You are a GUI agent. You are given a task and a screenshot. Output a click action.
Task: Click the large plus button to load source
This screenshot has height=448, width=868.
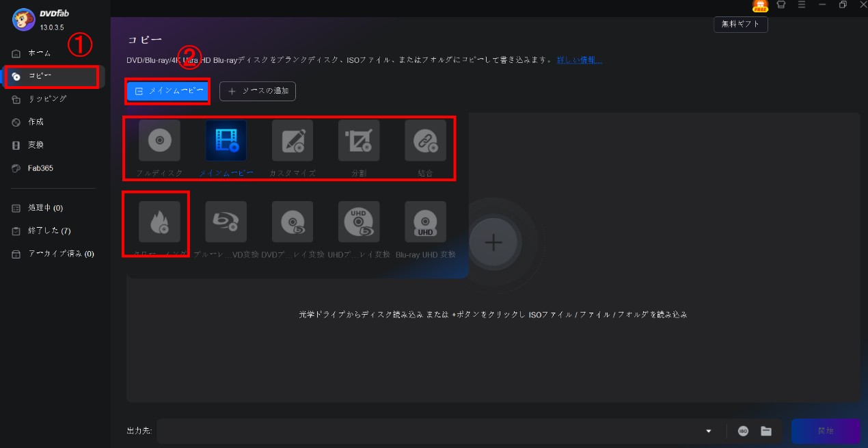click(x=493, y=242)
